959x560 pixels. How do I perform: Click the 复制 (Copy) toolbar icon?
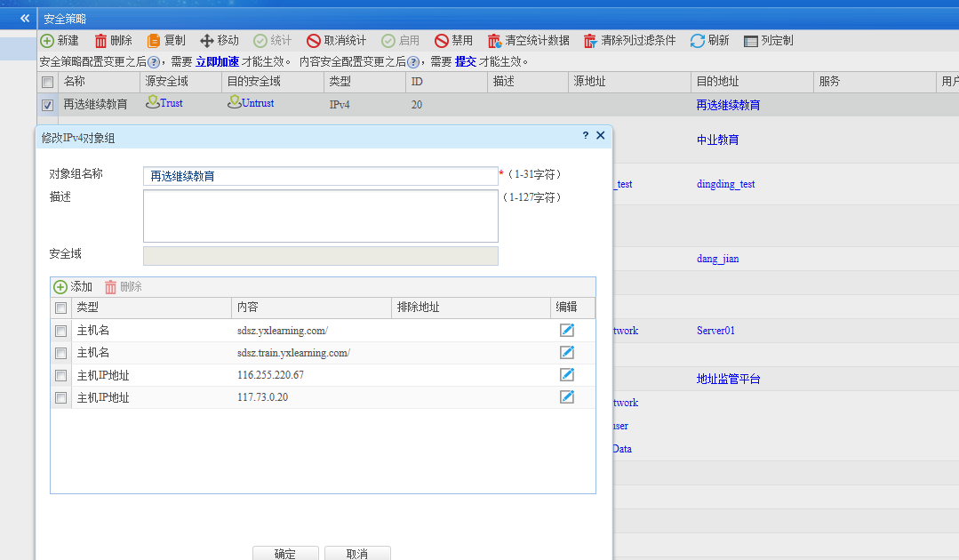154,41
